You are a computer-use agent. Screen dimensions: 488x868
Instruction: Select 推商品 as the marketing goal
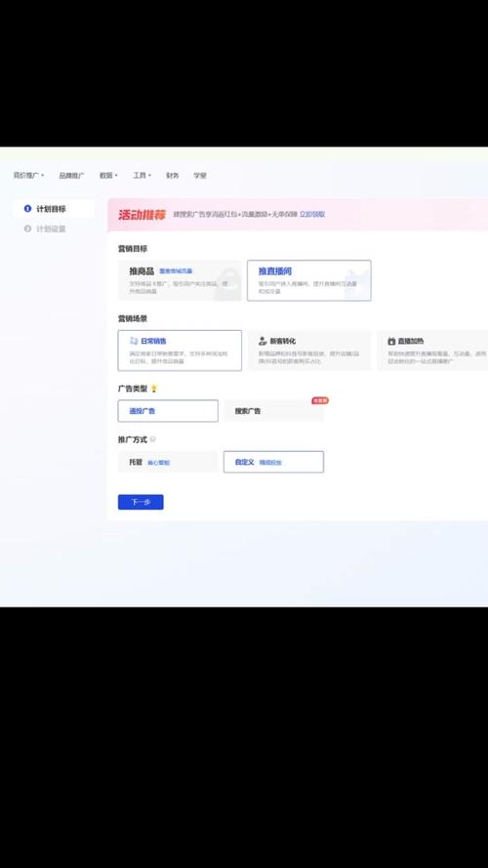(180, 280)
